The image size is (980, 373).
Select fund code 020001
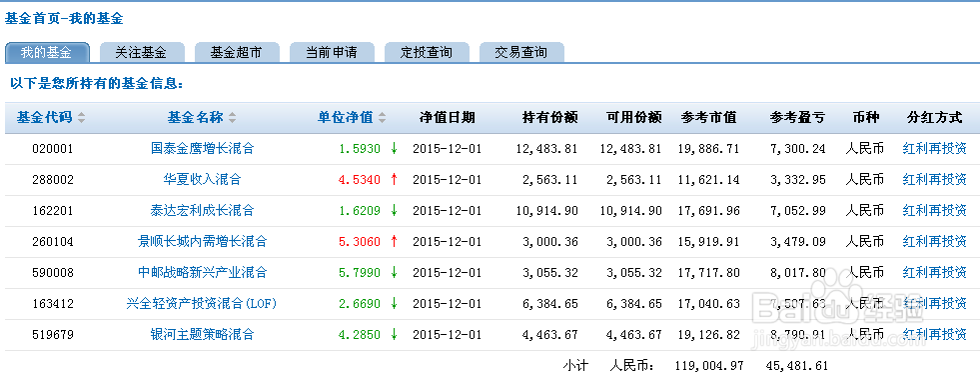coord(53,149)
